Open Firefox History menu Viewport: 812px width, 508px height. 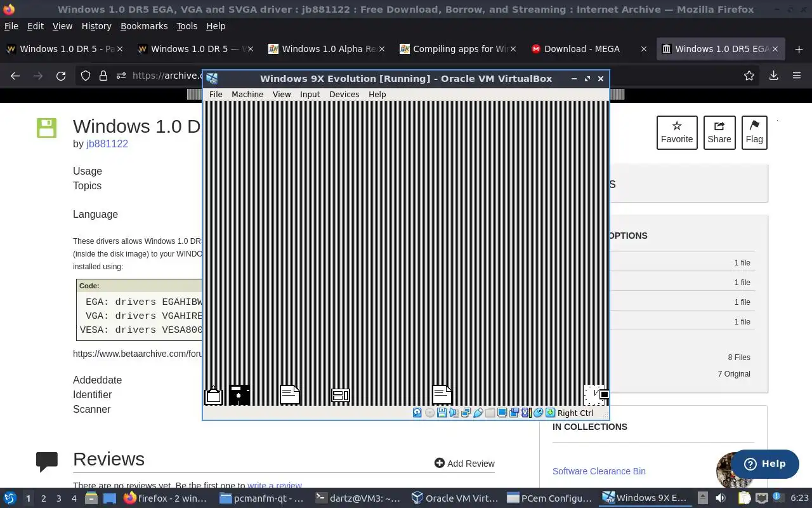[x=96, y=26]
